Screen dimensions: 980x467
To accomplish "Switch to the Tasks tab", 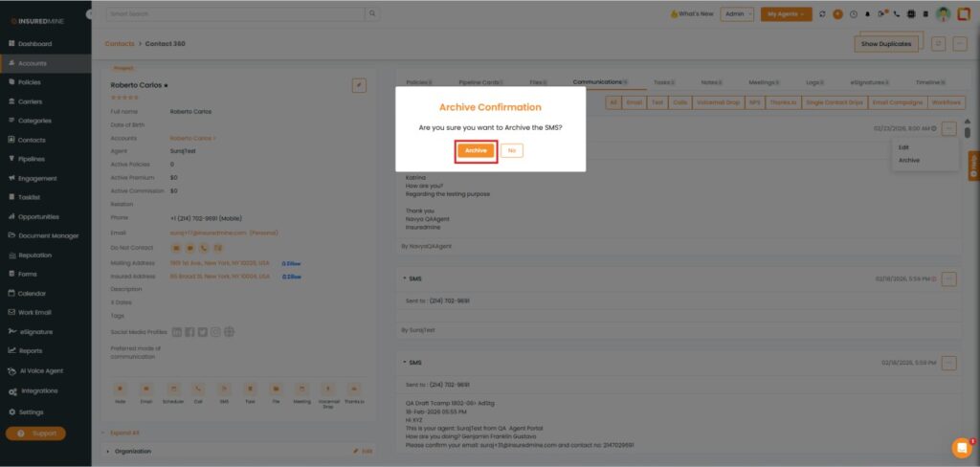I will pos(663,82).
